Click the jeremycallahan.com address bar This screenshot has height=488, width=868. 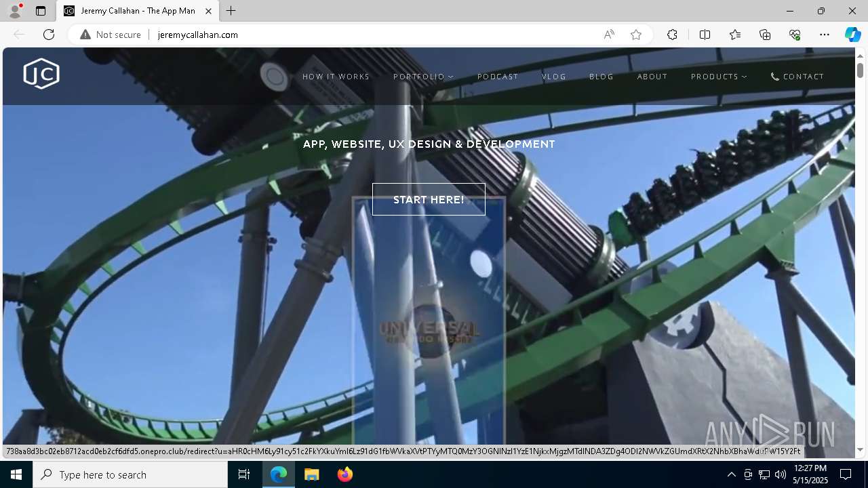[198, 35]
